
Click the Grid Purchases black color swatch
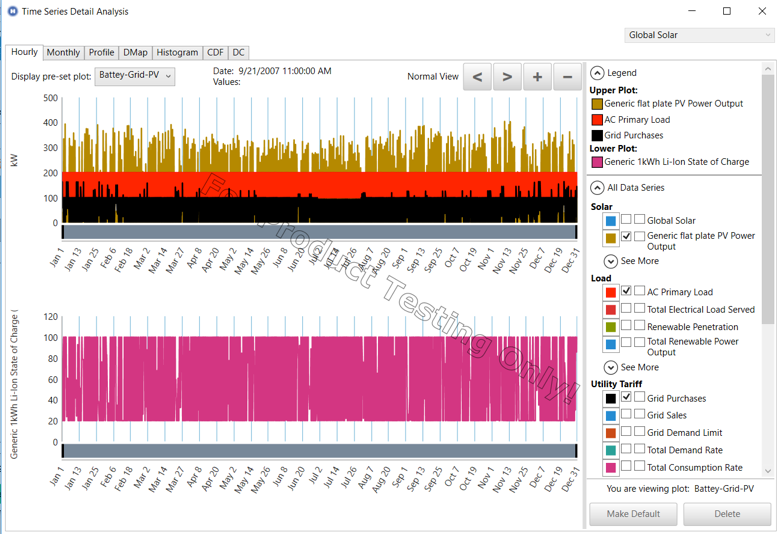click(x=610, y=398)
